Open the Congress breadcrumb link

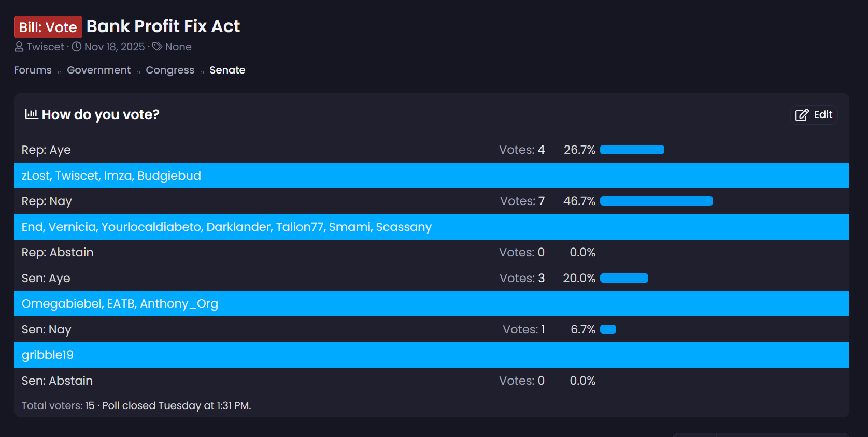click(x=170, y=70)
